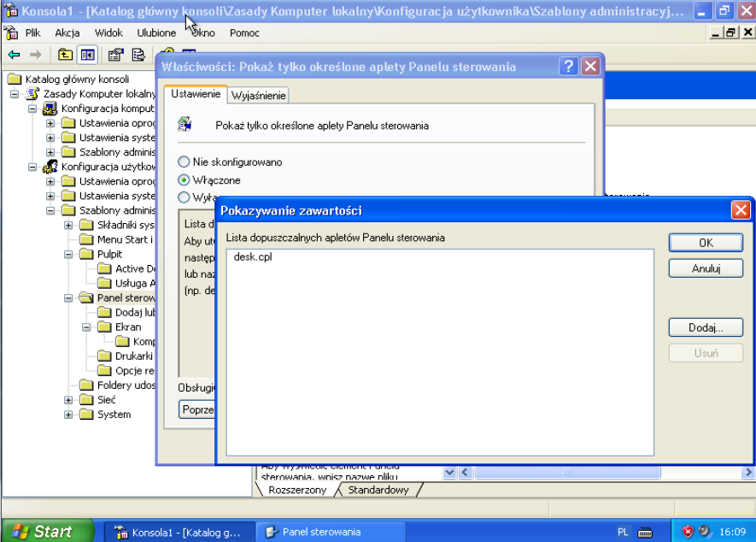756x542 pixels.
Task: Expand the System folder node
Action: point(69,415)
